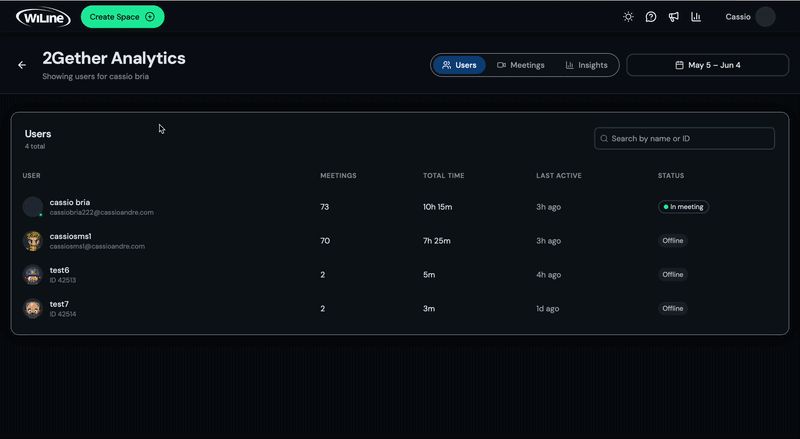Open cassiosms1 user row
Image resolution: width=800 pixels, height=439 pixels.
pyautogui.click(x=399, y=240)
